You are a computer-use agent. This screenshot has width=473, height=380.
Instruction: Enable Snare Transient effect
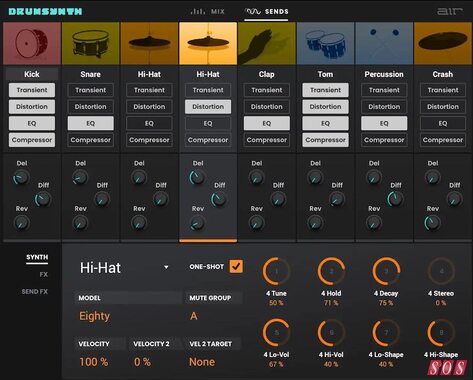[x=91, y=90]
